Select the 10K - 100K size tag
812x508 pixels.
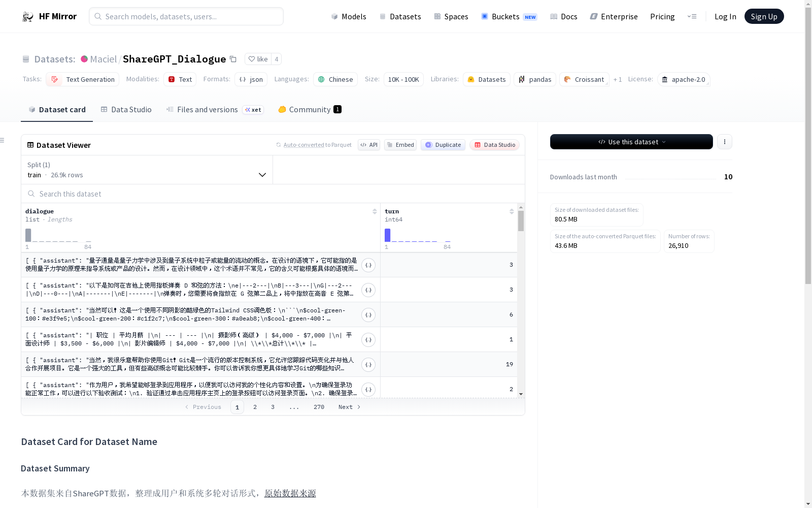[403, 79]
